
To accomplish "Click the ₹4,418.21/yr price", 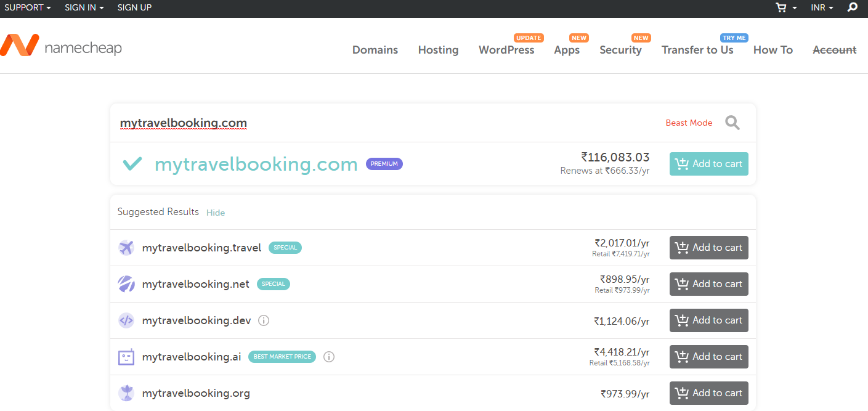I will (622, 352).
